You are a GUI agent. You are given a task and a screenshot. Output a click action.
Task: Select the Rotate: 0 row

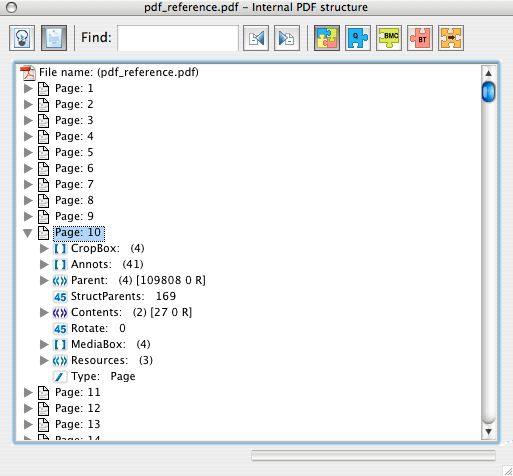(98, 328)
